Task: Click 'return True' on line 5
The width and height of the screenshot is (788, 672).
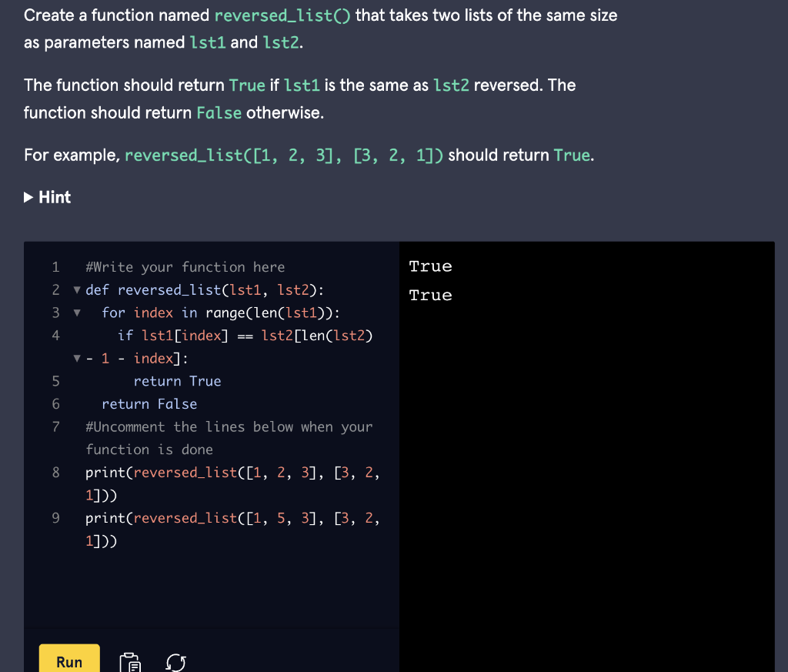Action: pyautogui.click(x=177, y=381)
